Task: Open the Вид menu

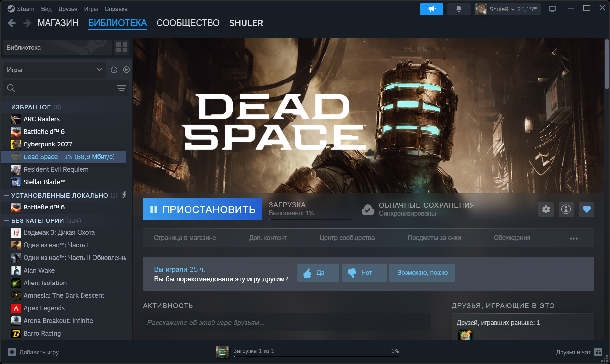Action: point(46,9)
